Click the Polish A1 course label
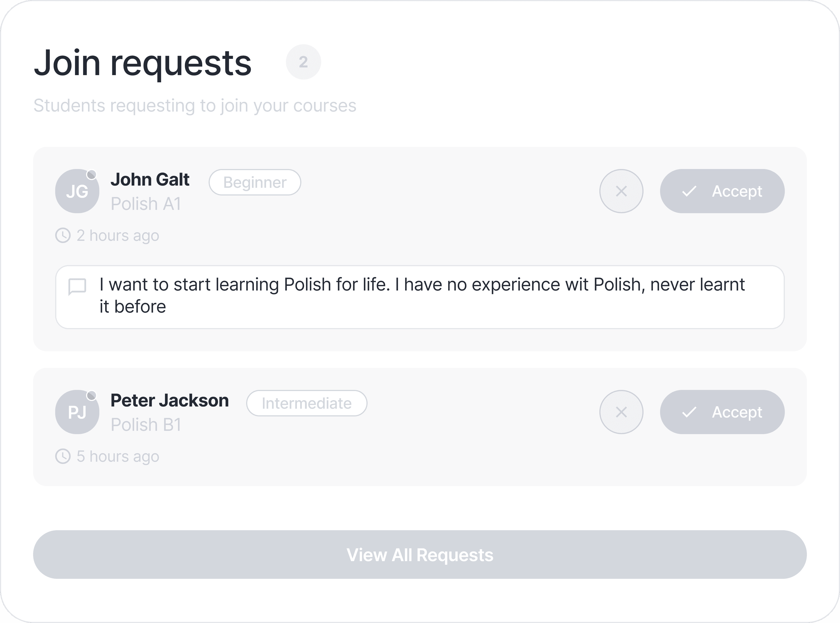The image size is (840, 623). pos(146,204)
